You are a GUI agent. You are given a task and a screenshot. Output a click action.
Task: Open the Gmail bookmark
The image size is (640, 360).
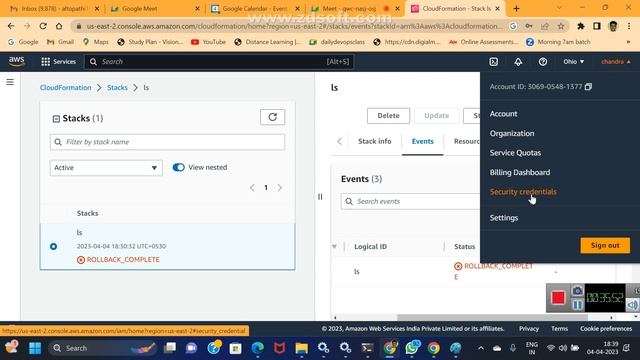(x=60, y=42)
